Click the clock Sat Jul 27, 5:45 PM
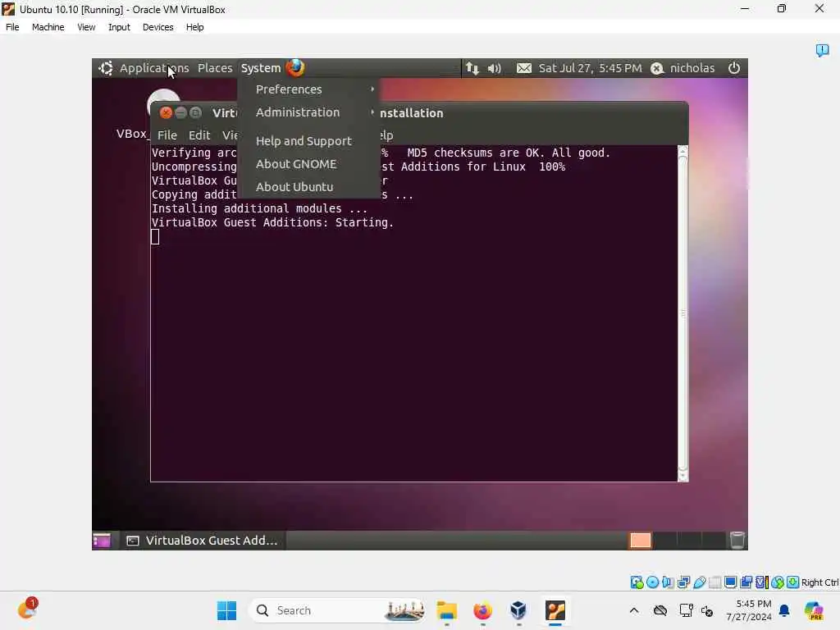This screenshot has height=630, width=840. tap(590, 68)
